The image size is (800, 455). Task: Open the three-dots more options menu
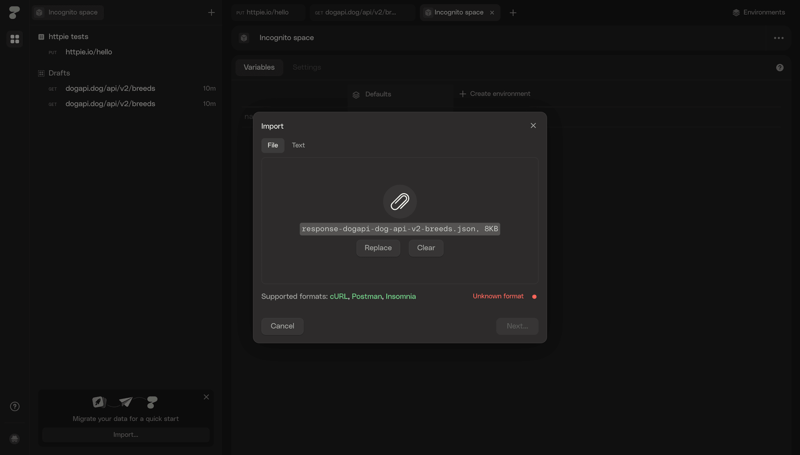pos(779,38)
